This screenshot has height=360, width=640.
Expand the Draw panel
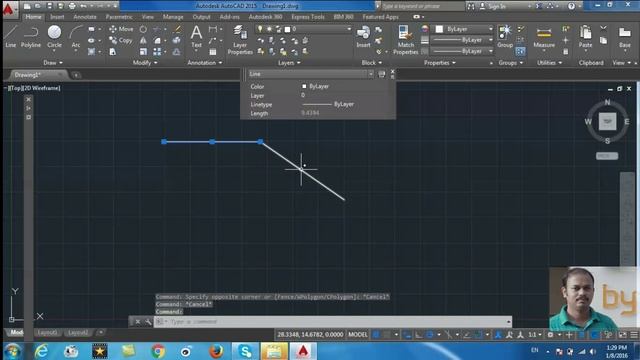click(x=53, y=63)
